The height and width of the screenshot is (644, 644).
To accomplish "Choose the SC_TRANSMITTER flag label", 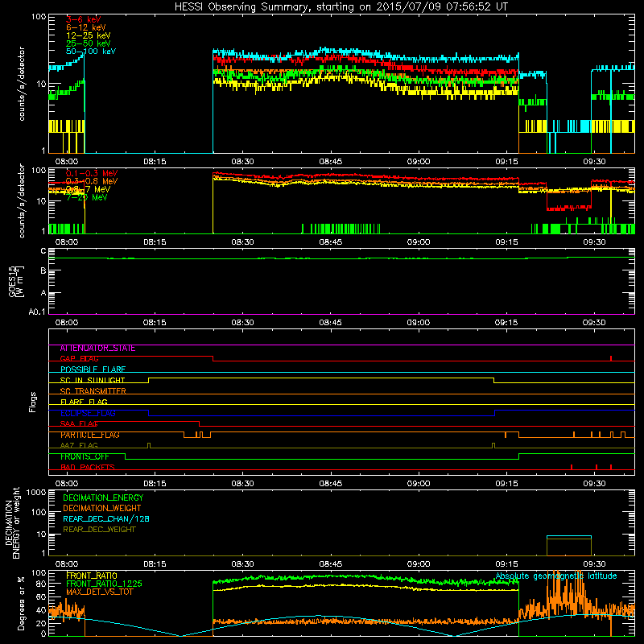I will coord(93,391).
